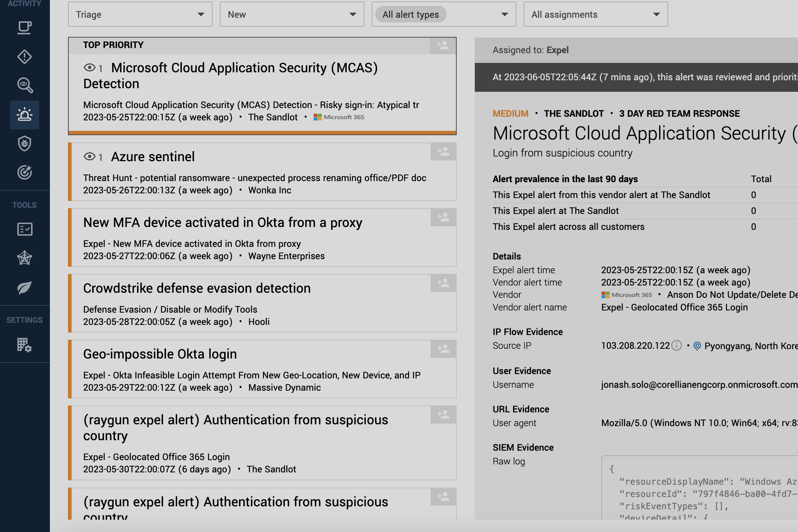Open organization settings building gear icon
This screenshot has height=532, width=798.
pyautogui.click(x=25, y=345)
